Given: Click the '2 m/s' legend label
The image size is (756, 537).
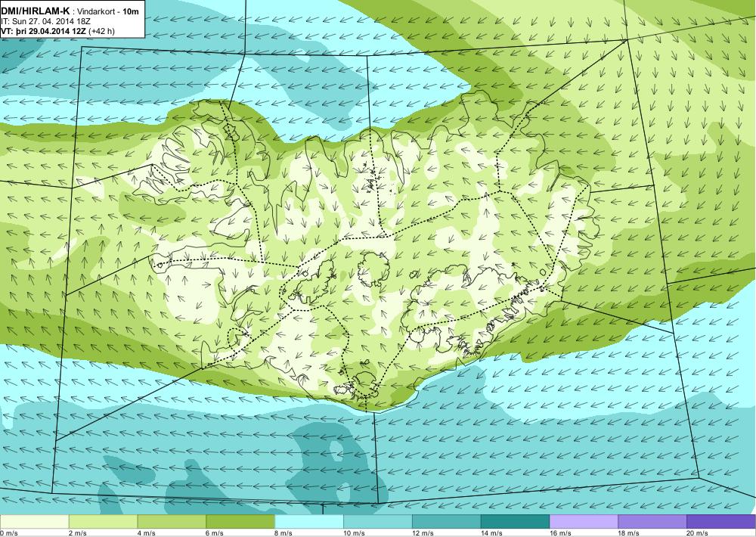Looking at the screenshot, I should coord(78,533).
